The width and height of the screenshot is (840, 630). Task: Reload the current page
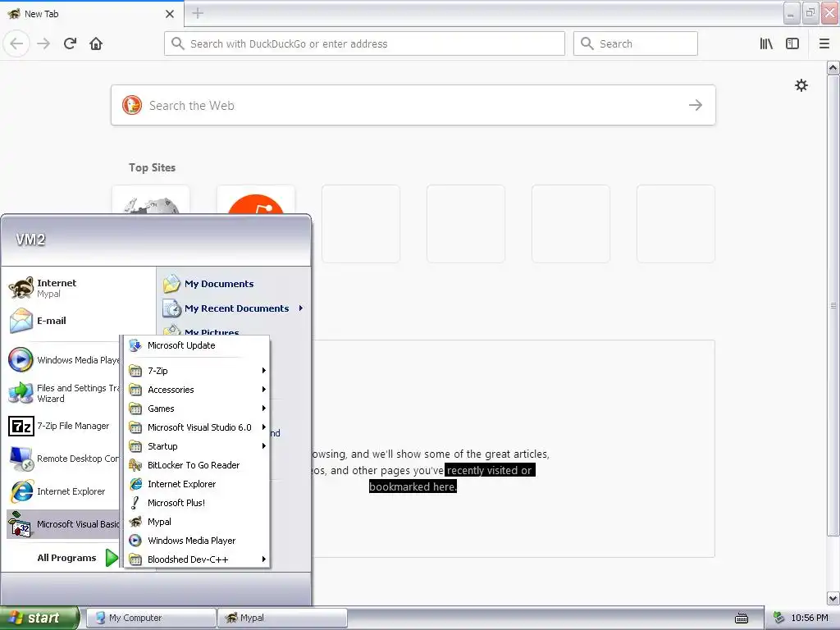pyautogui.click(x=71, y=43)
